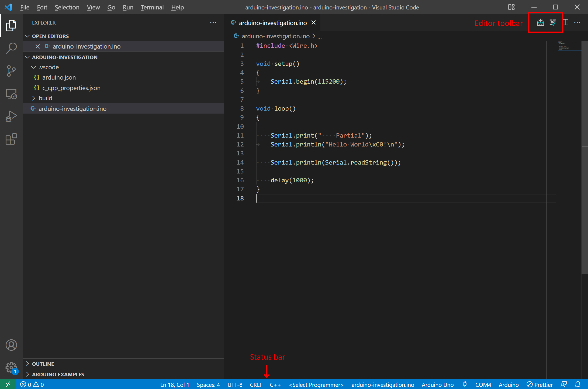
Task: Open Source Control view in activity bar
Action: pos(11,71)
